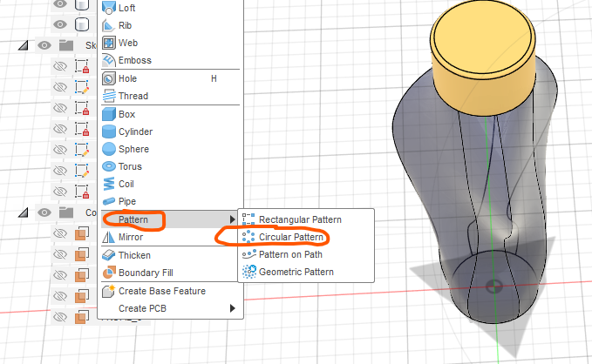Collapse the Sketches folder tree arrow
This screenshot has width=592, height=364.
[23, 46]
